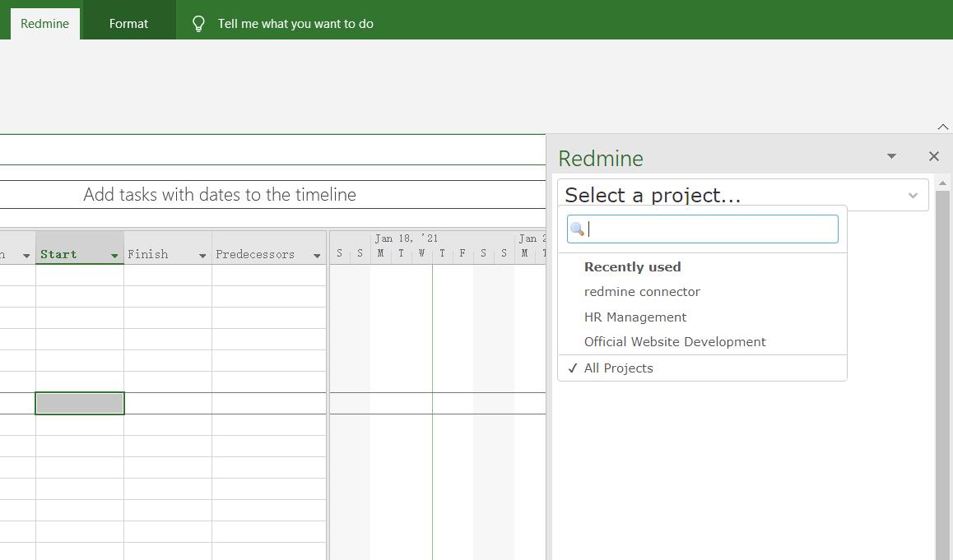The width and height of the screenshot is (953, 560).
Task: Collapse the ribbon with the caret
Action: pyautogui.click(x=942, y=127)
